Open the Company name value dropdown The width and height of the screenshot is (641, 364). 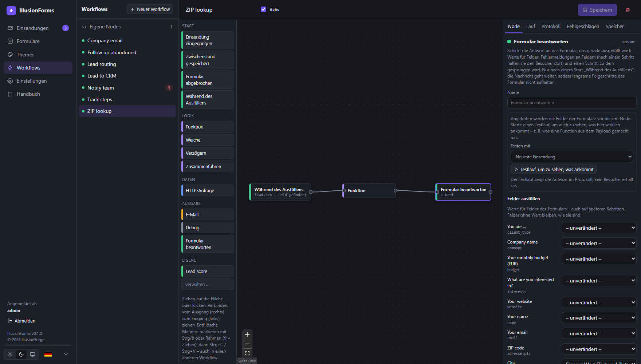599,243
